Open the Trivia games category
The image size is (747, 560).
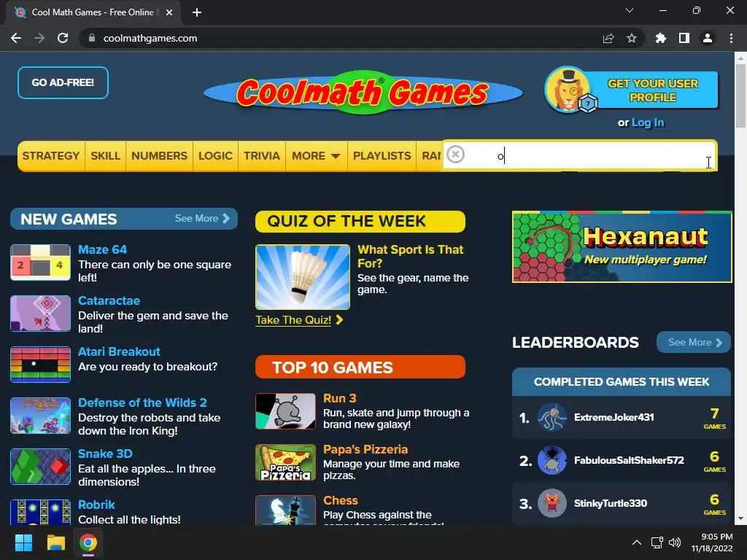pos(262,156)
